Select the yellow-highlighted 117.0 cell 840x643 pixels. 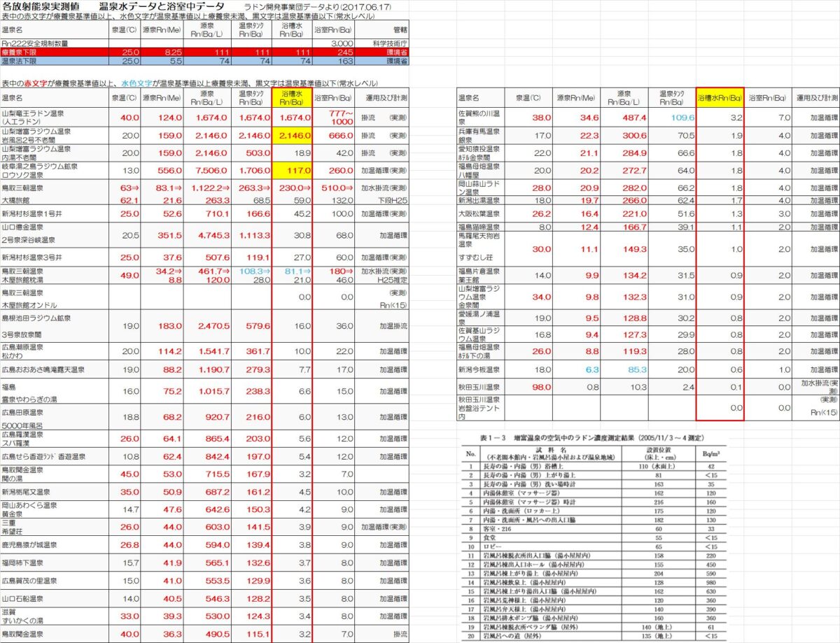294,170
